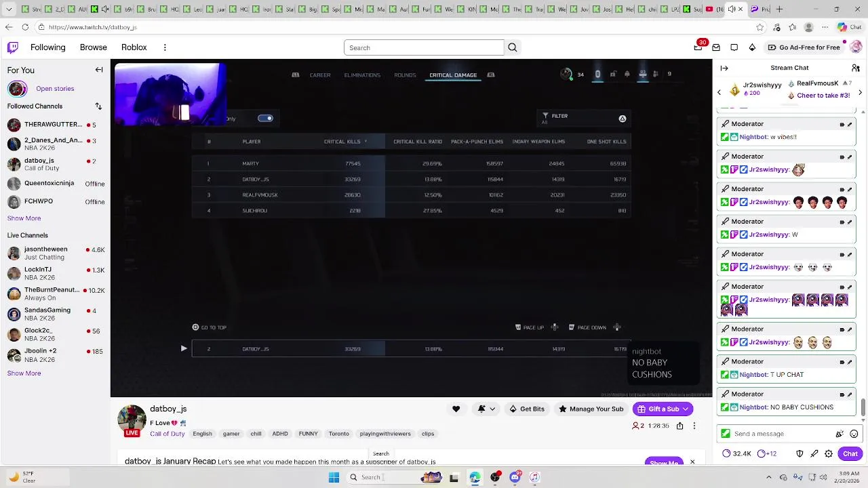Open the whispers chat bubble icon
The height and width of the screenshot is (488, 868).
tap(734, 47)
